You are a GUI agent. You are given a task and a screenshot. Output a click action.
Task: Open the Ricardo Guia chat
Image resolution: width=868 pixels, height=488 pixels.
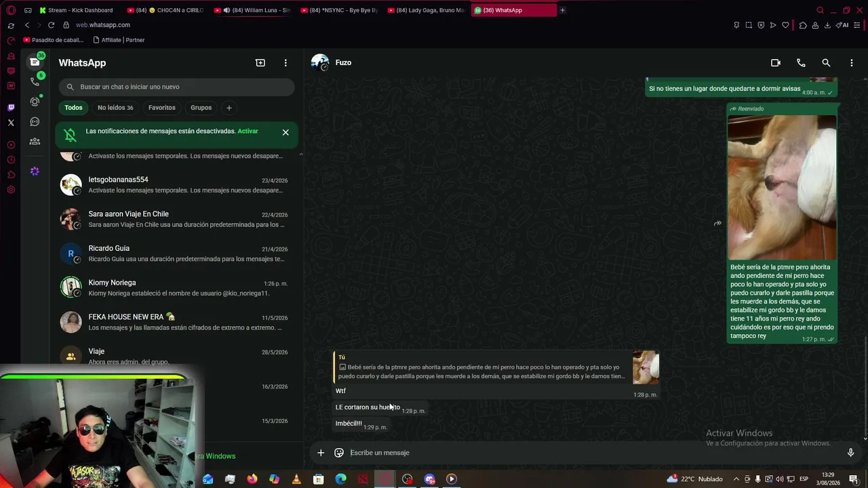[x=176, y=253]
